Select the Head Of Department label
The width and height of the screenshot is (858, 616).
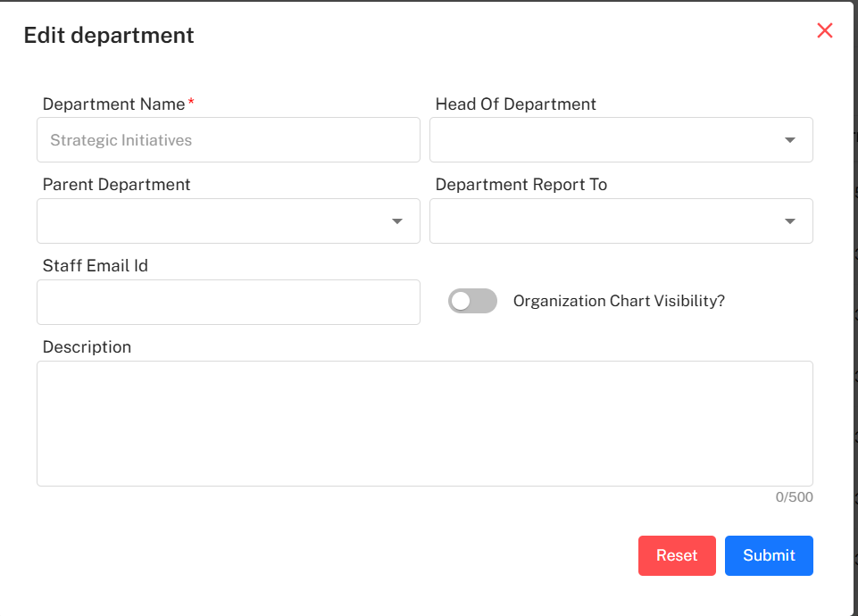point(516,104)
